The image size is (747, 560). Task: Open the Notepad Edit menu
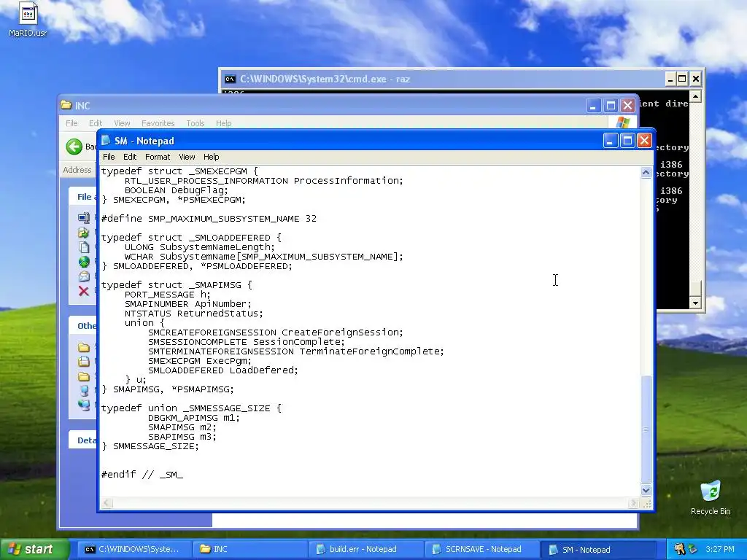coord(130,157)
